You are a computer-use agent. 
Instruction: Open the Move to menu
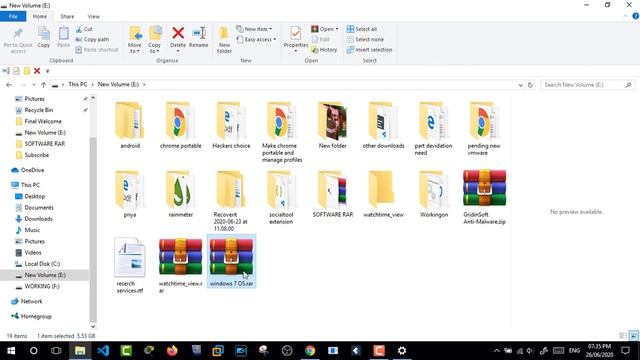pyautogui.click(x=135, y=40)
